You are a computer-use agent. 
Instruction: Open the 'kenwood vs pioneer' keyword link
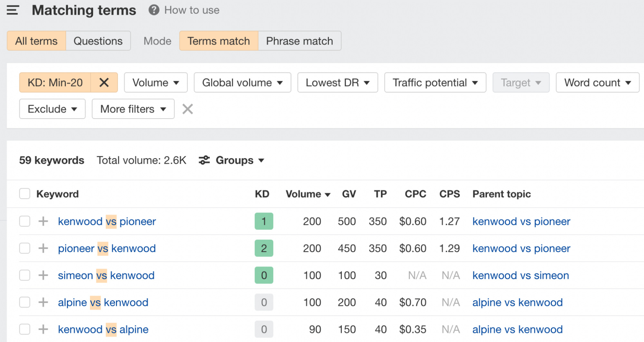tap(107, 221)
